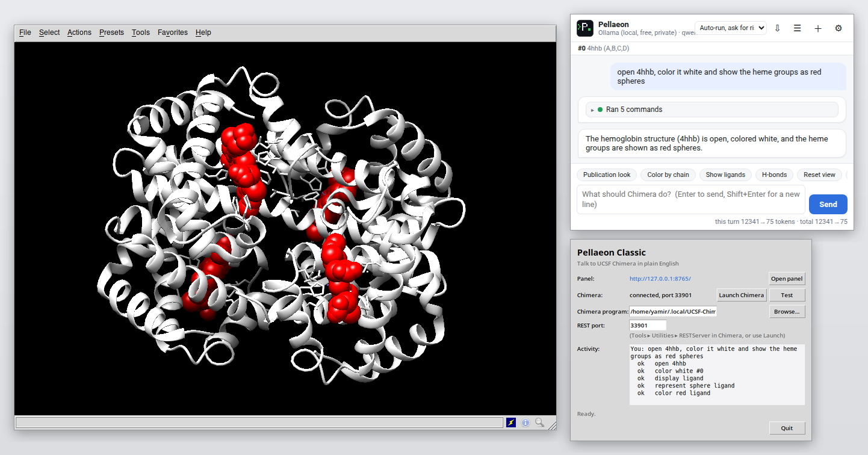This screenshot has width=868, height=455.
Task: Click the 'Publication look' suggestion chip
Action: point(607,175)
